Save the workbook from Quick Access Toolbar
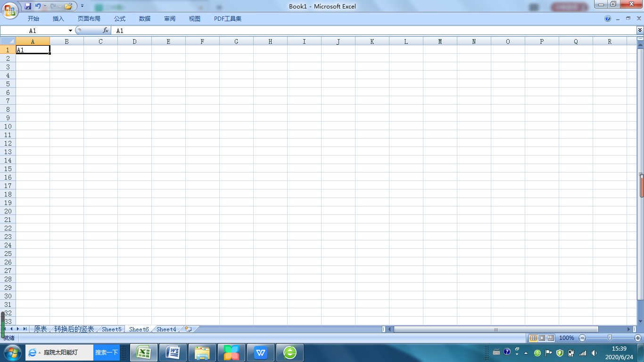Screen dimensions: 644x362 [x=28, y=7]
